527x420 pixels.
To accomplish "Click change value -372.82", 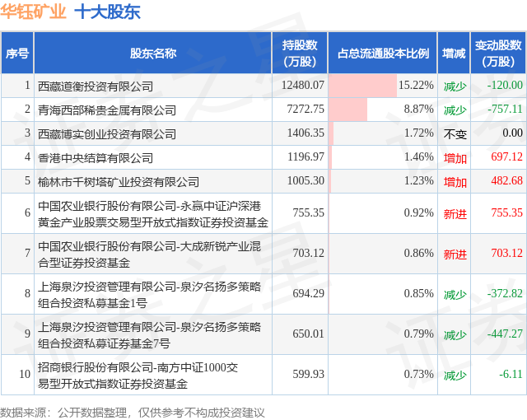I will pos(505,293).
